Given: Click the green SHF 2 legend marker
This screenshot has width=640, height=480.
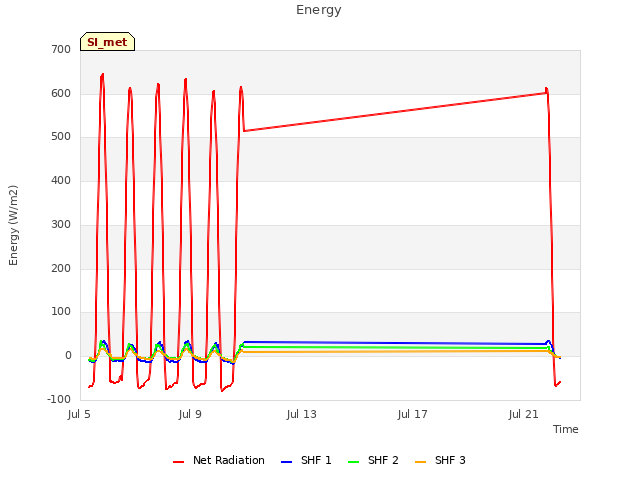Looking at the screenshot, I should coord(353,462).
